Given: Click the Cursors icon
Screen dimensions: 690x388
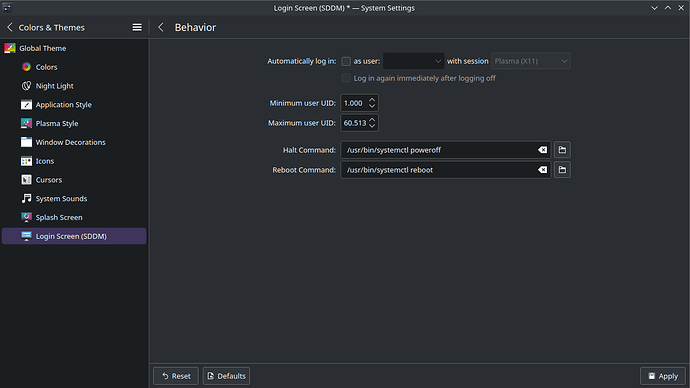Looking at the screenshot, I should 26,180.
